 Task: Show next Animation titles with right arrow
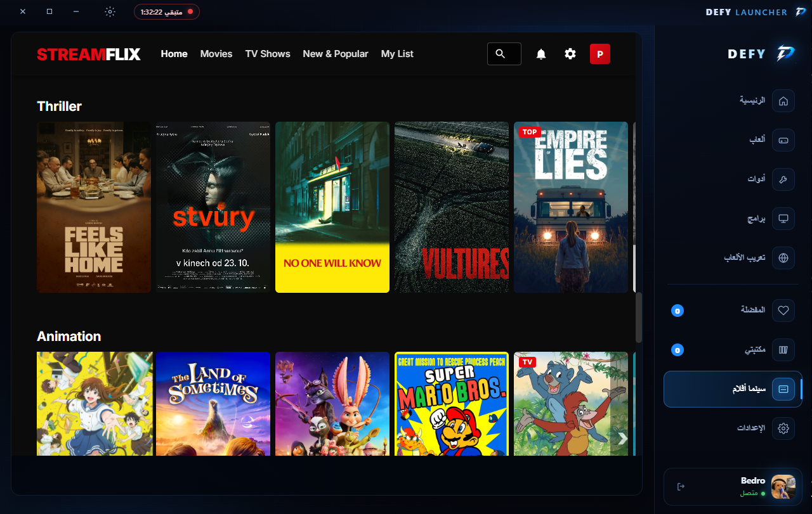[x=622, y=439]
